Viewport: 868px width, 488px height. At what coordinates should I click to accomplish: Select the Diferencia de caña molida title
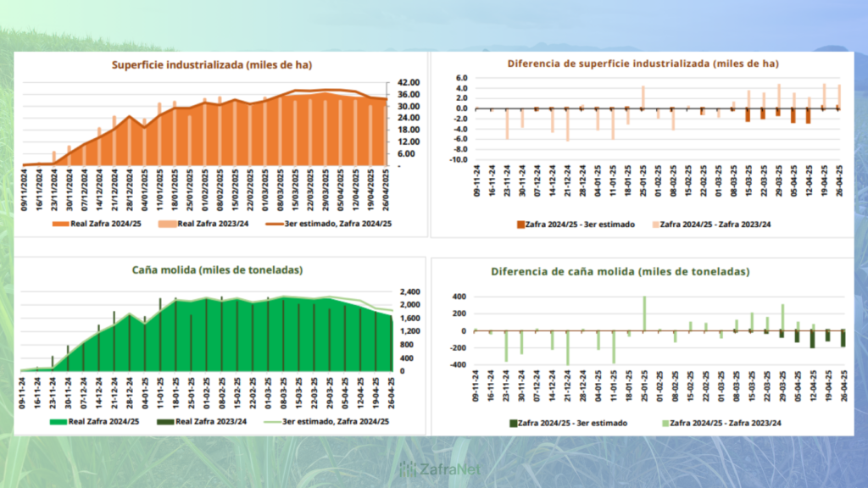pyautogui.click(x=620, y=272)
